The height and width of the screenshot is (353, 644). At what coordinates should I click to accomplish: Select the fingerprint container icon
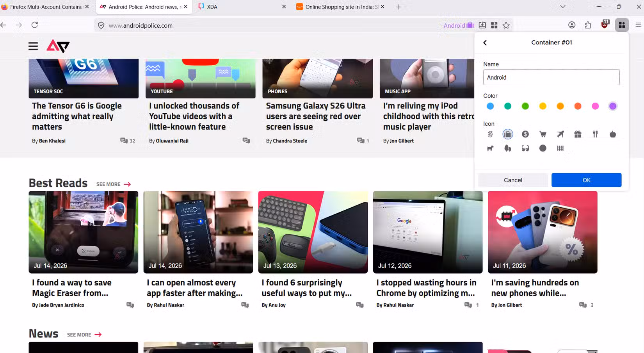click(x=490, y=134)
